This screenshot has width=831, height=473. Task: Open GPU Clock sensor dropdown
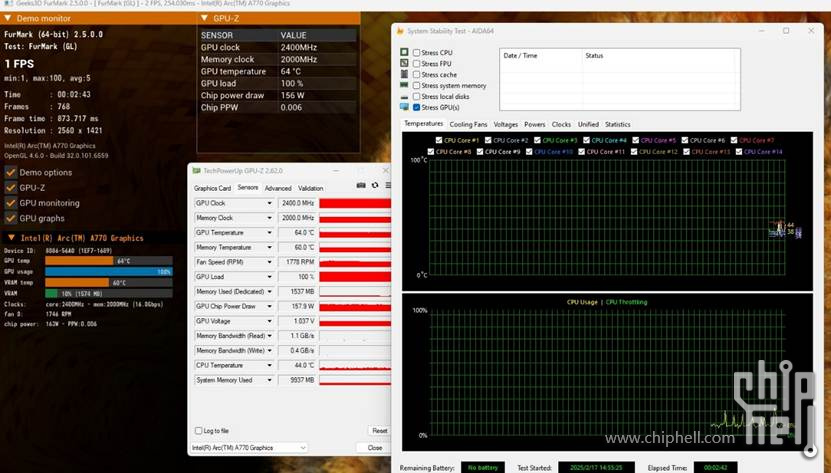[x=269, y=203]
